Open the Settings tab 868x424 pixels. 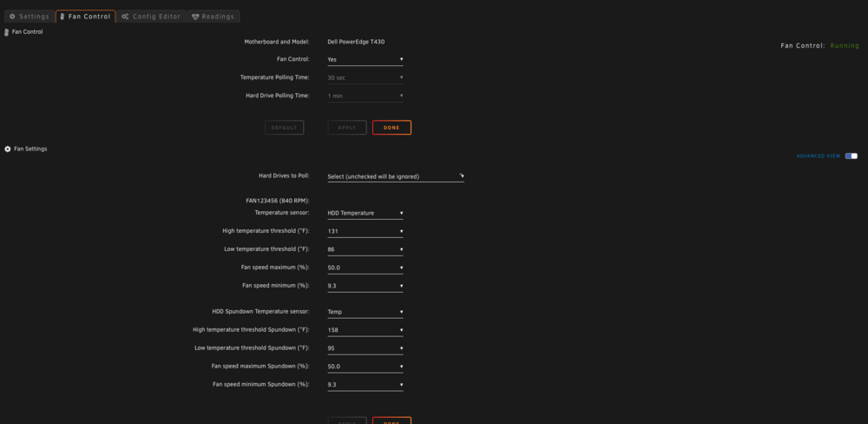(x=30, y=17)
